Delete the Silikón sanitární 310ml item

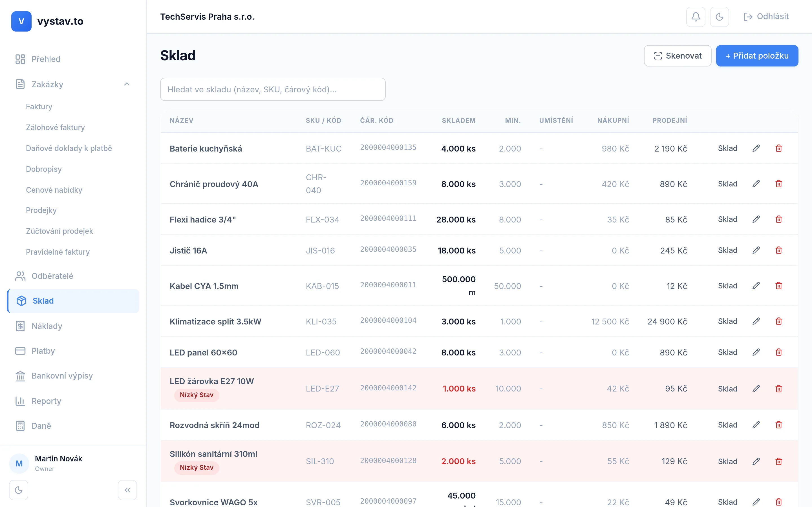point(779,461)
